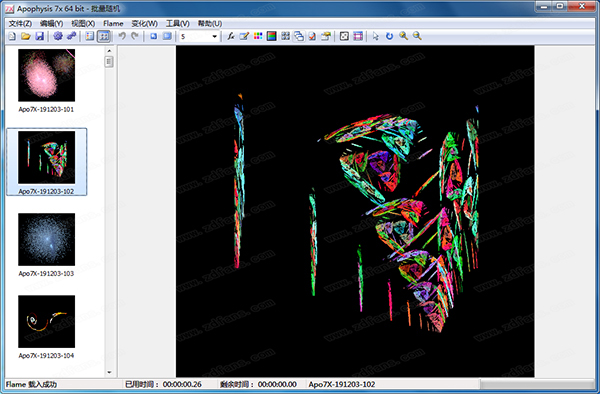Viewport: 600px width, 394px height.
Task: Open the 帮助(U) menu
Action: tap(210, 24)
